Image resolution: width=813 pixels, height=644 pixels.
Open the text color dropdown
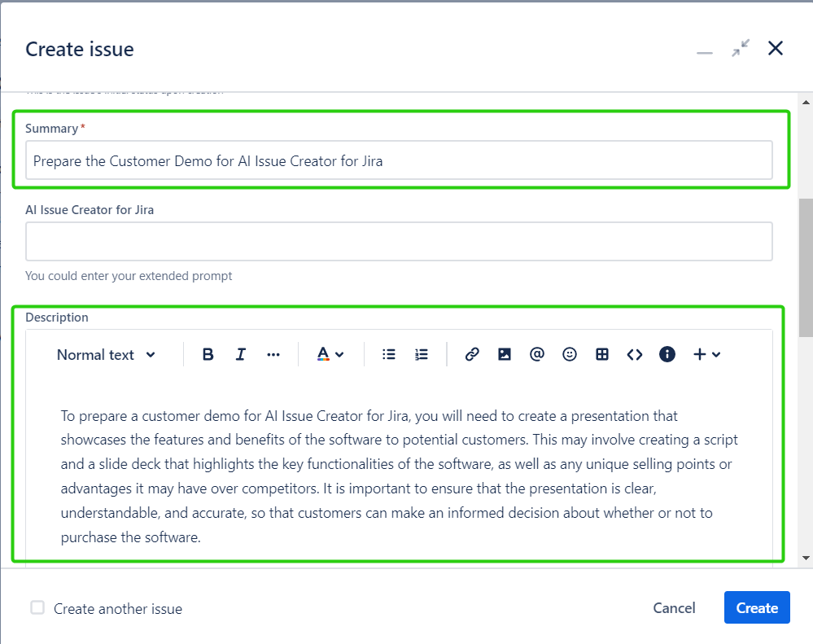[330, 354]
